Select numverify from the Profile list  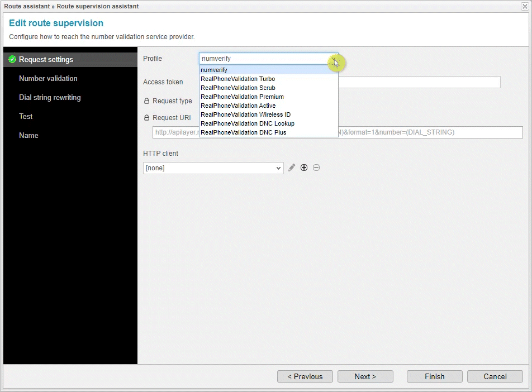[x=268, y=70]
